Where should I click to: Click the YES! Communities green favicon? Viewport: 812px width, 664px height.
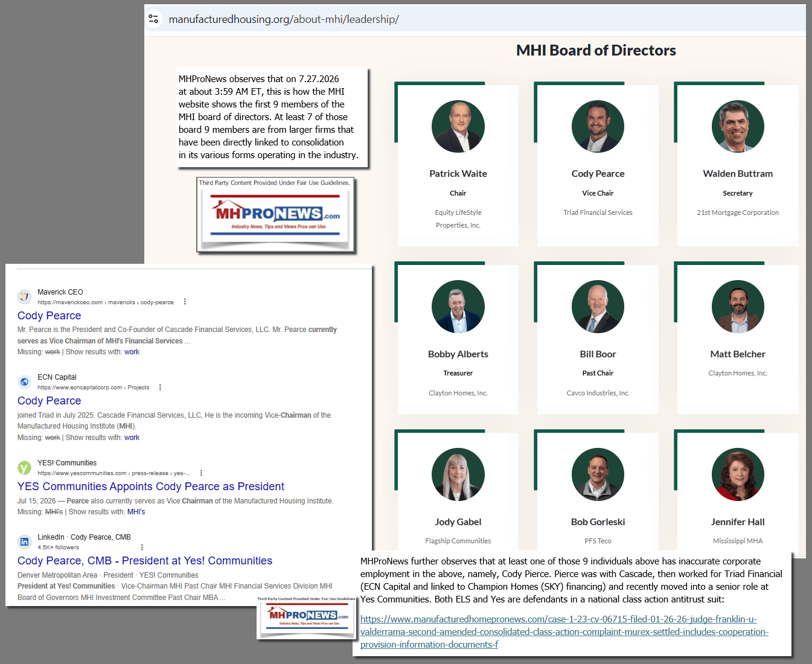[24, 467]
